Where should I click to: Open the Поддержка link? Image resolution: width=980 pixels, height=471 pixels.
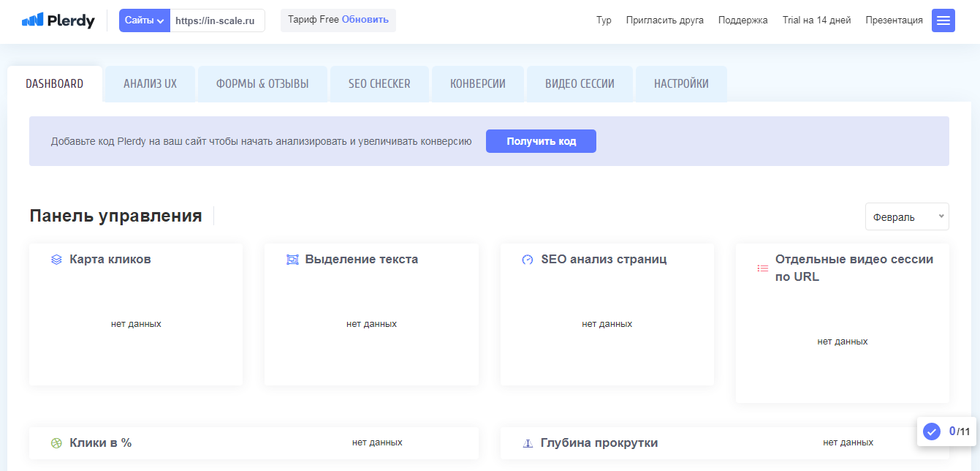743,20
